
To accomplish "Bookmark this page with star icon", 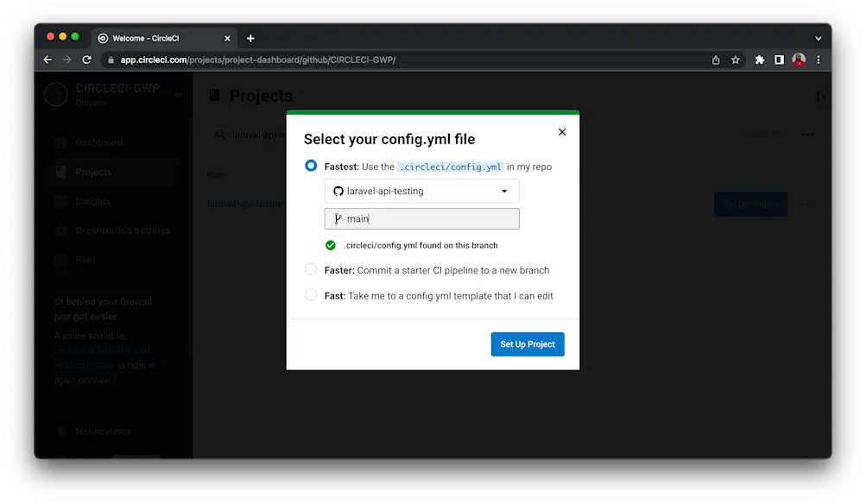I will click(735, 60).
